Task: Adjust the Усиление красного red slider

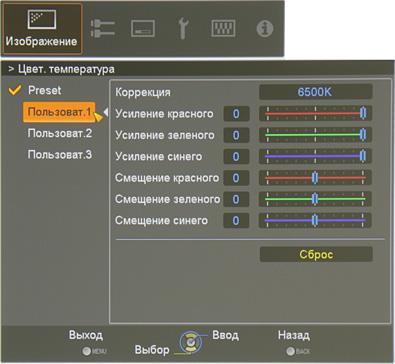Action: click(315, 114)
